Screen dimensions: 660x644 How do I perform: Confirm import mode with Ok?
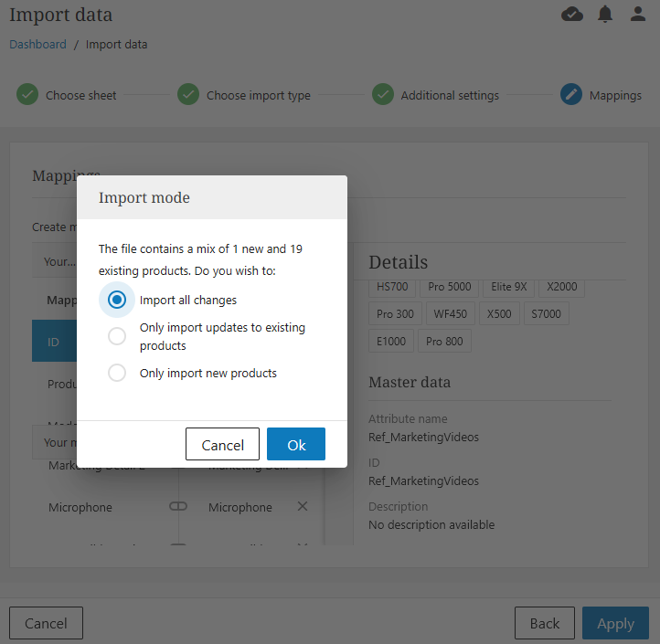[296, 445]
